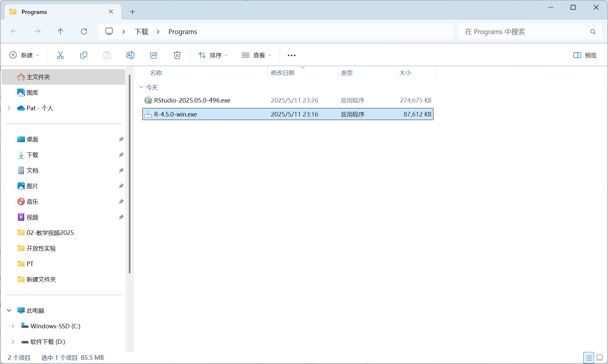
Task: Click Programs in the address breadcrumb
Action: click(183, 32)
